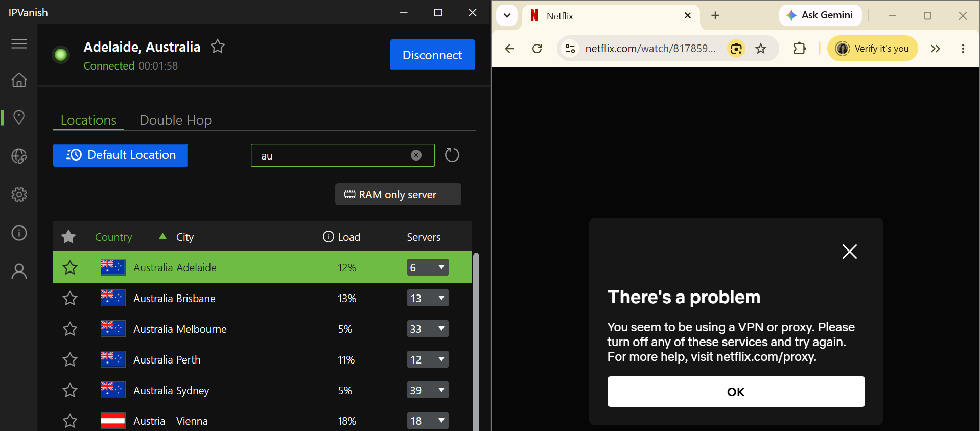Click the Australia flag in Adelaide row
The width and height of the screenshot is (980, 431).
[113, 267]
